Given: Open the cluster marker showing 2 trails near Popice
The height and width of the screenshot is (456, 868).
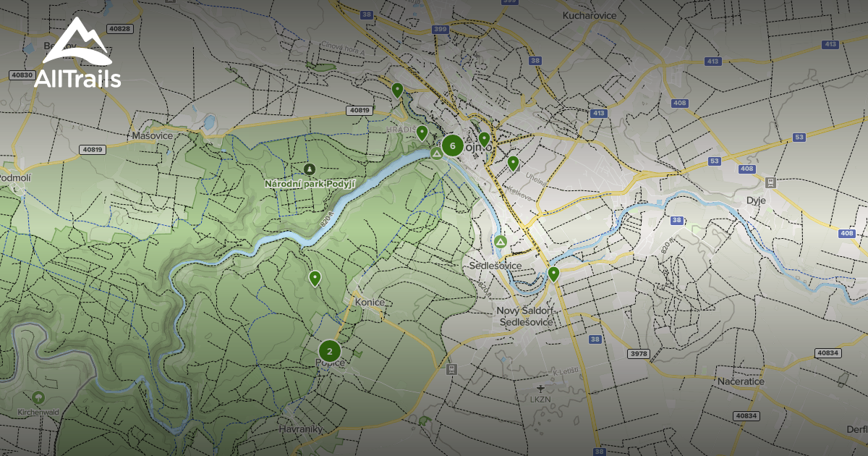Looking at the screenshot, I should (x=330, y=350).
